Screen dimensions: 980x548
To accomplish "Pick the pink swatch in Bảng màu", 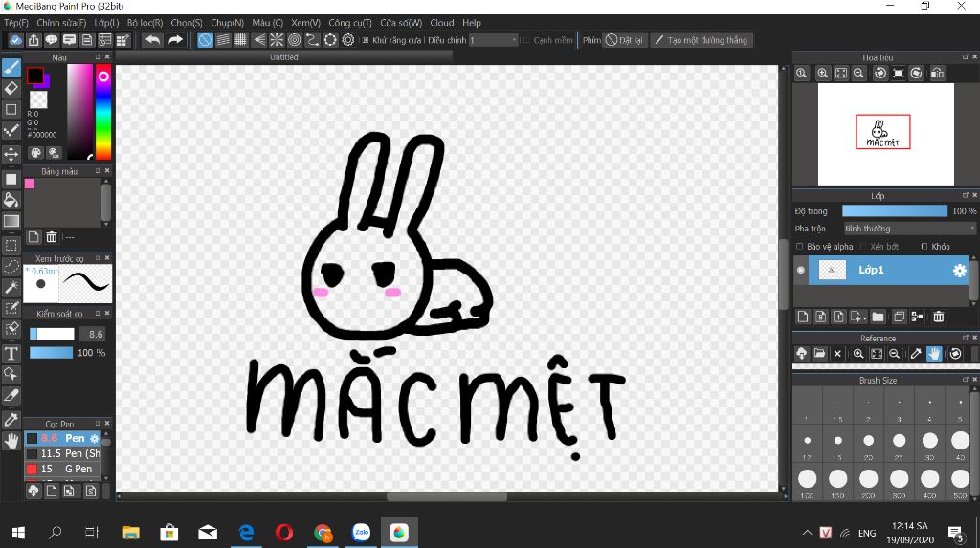I will point(30,184).
